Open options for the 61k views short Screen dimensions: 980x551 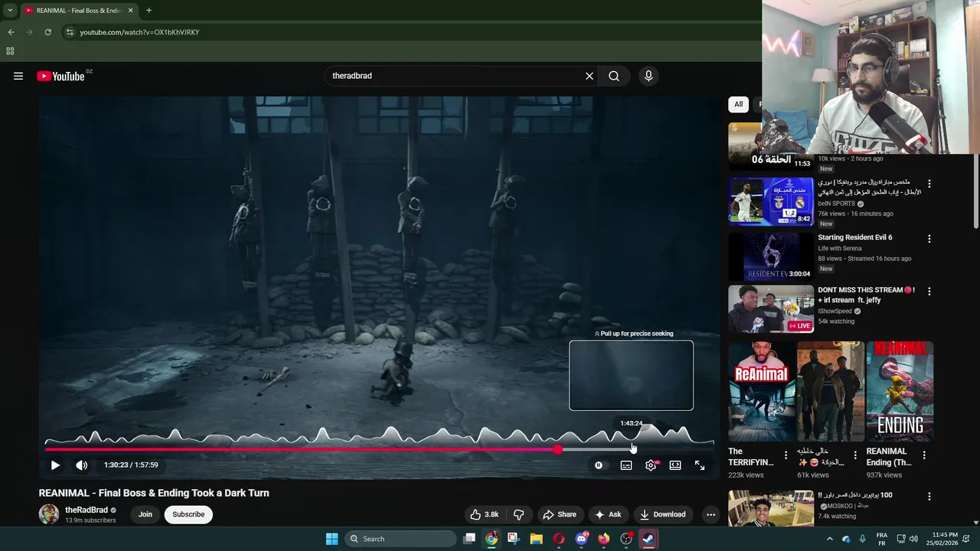(x=855, y=455)
